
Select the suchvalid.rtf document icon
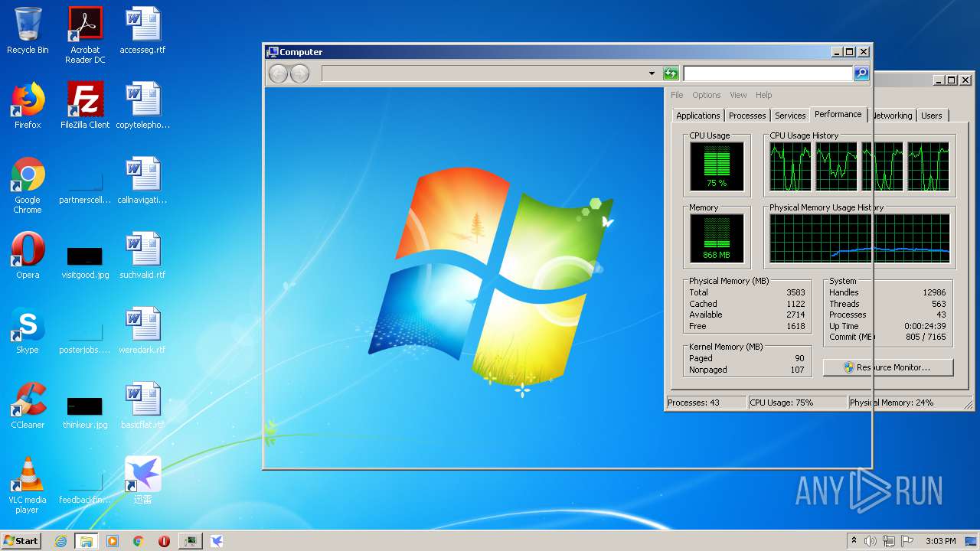point(142,256)
